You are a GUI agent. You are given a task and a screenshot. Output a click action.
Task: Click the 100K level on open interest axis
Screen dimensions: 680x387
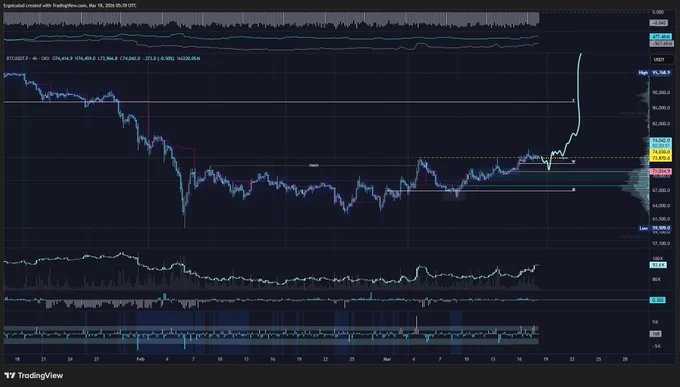tap(657, 259)
